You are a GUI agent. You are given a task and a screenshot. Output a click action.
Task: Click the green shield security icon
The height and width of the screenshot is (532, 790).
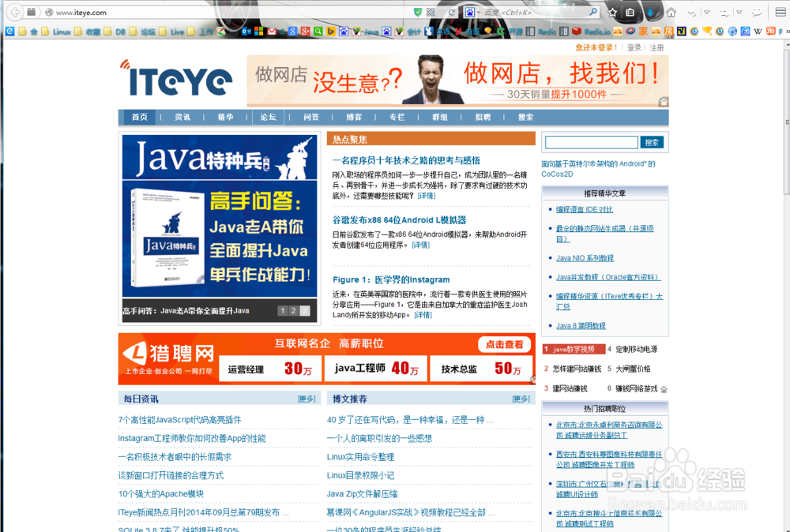[x=418, y=12]
